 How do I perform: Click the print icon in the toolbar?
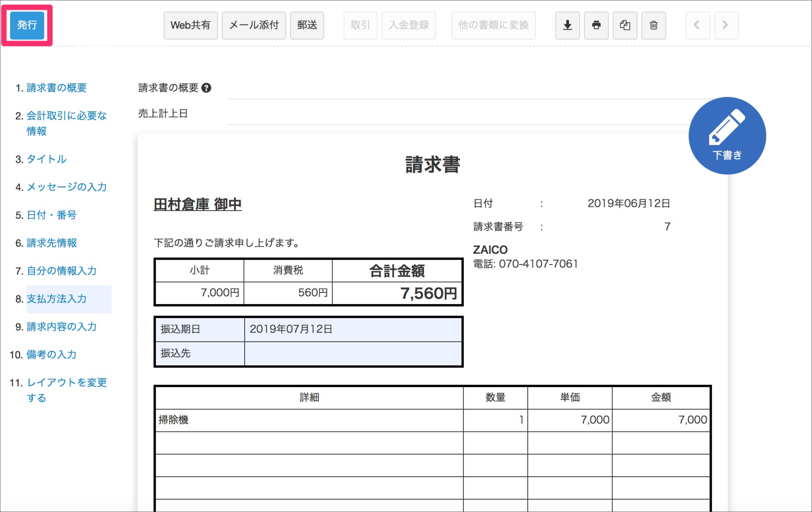click(x=596, y=25)
